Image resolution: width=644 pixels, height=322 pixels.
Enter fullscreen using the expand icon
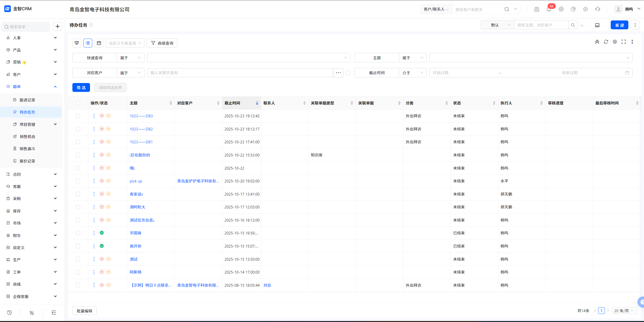624,42
